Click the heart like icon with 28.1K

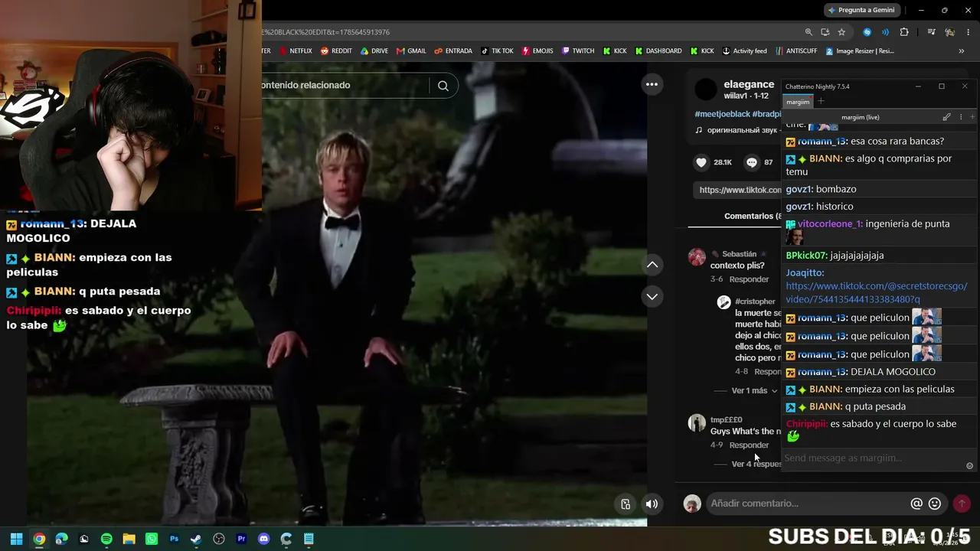(701, 162)
